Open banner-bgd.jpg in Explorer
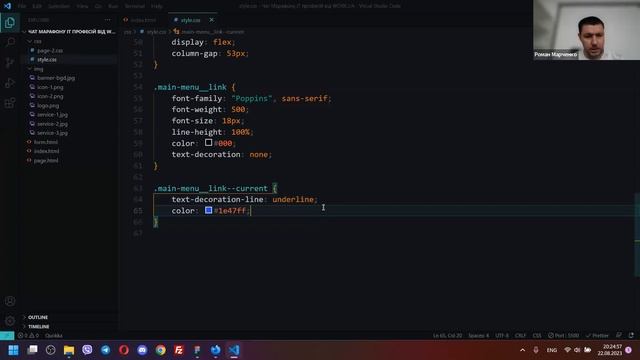This screenshot has width=640, height=360. tap(56, 78)
